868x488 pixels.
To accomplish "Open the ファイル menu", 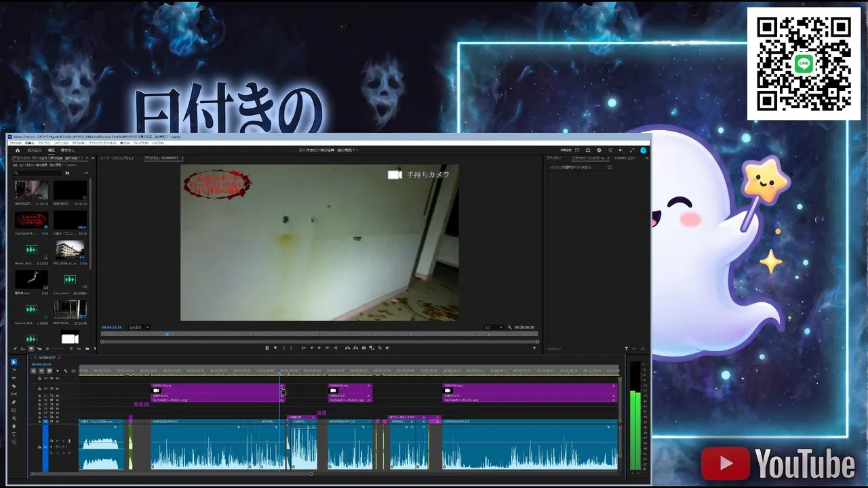I will tap(15, 143).
